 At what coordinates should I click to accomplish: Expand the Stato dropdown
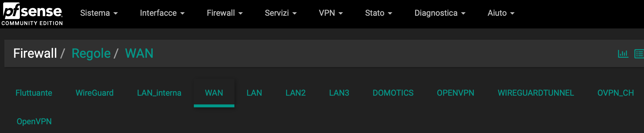378,13
